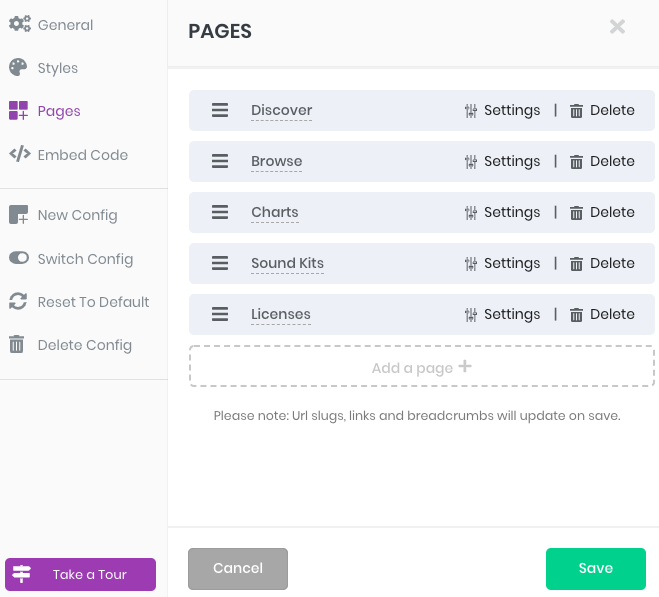This screenshot has width=659, height=597.
Task: Click the Switch Config toggle icon
Action: (19, 258)
